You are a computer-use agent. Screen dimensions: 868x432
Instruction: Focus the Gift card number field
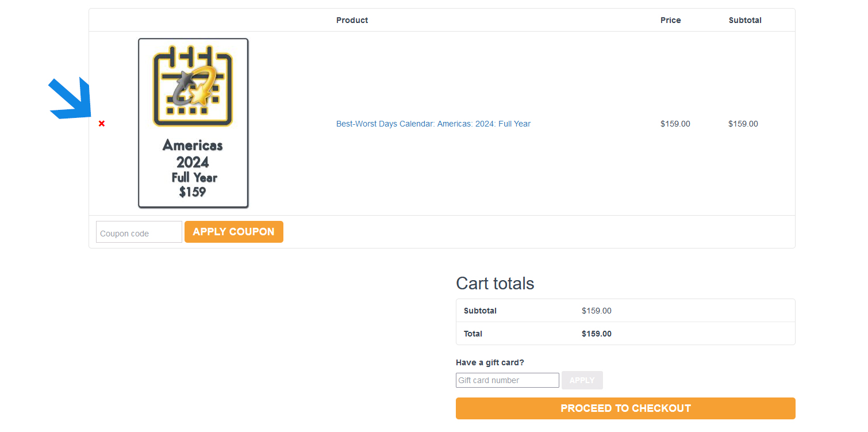(x=508, y=380)
